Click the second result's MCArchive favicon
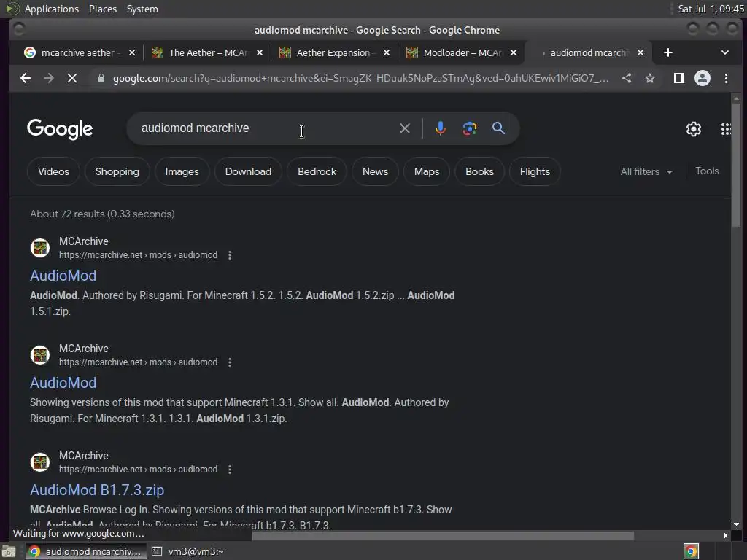Image resolution: width=747 pixels, height=560 pixels. 40,355
